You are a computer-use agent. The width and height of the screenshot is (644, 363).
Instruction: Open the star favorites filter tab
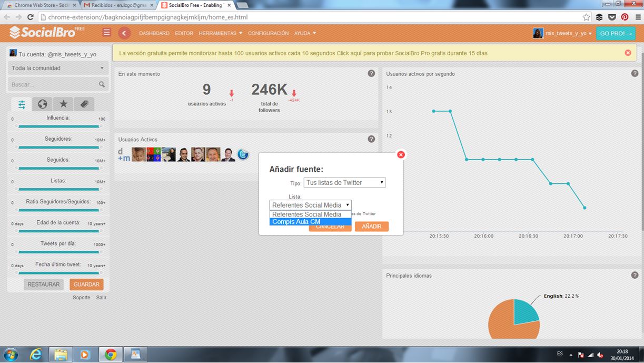coord(63,104)
